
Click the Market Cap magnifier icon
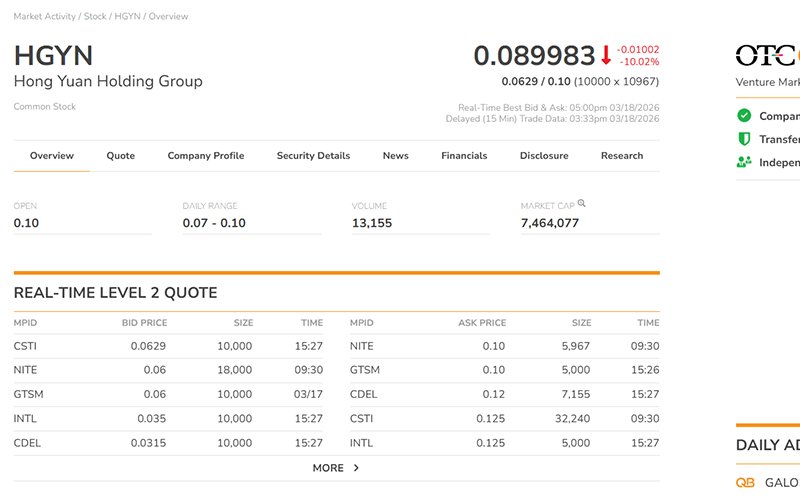pos(581,203)
